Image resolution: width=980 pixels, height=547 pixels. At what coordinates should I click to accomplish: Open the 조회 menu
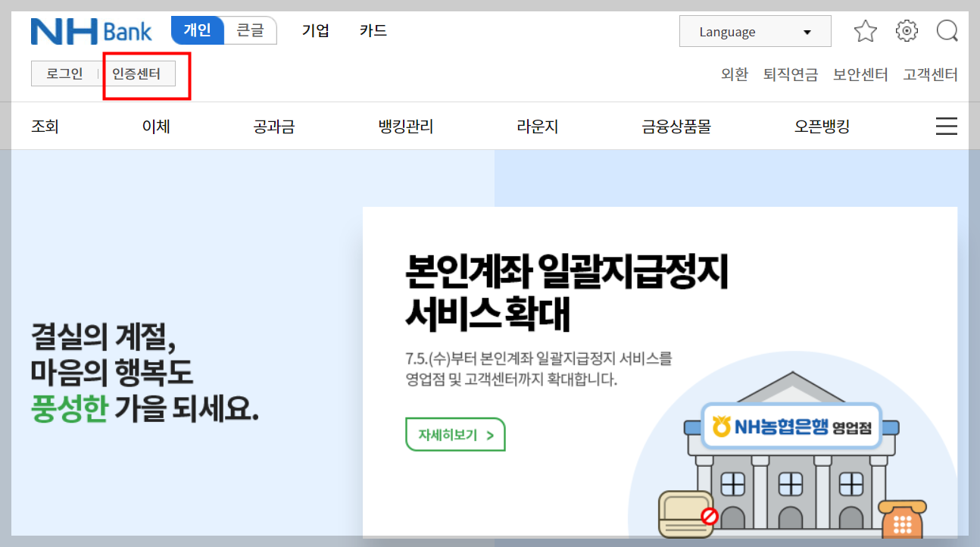click(45, 127)
